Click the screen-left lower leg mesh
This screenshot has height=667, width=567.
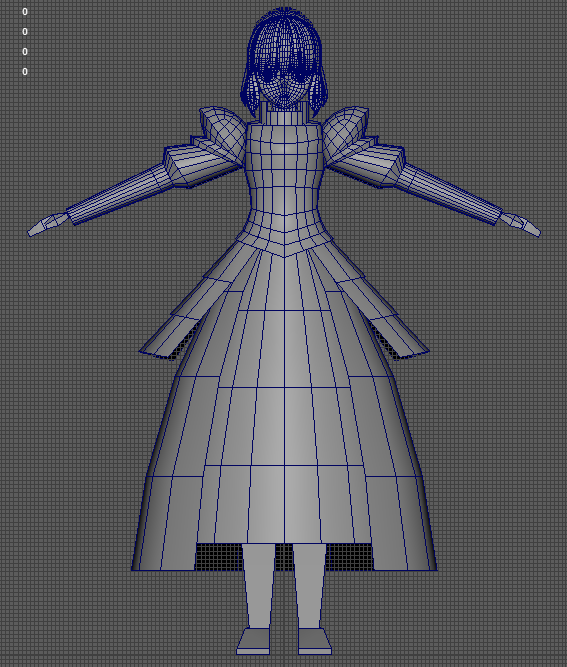259,586
